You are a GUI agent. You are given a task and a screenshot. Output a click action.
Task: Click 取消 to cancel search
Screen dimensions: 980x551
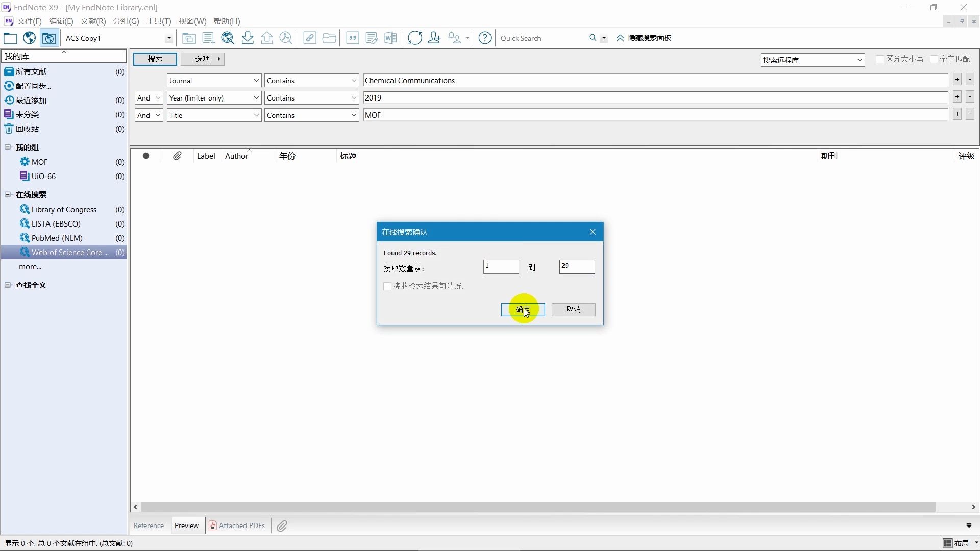[574, 309]
